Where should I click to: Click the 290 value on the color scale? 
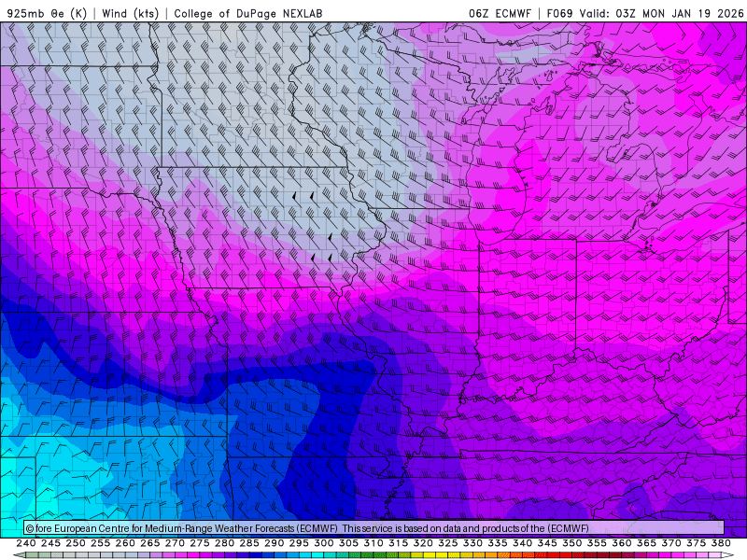[x=274, y=543]
